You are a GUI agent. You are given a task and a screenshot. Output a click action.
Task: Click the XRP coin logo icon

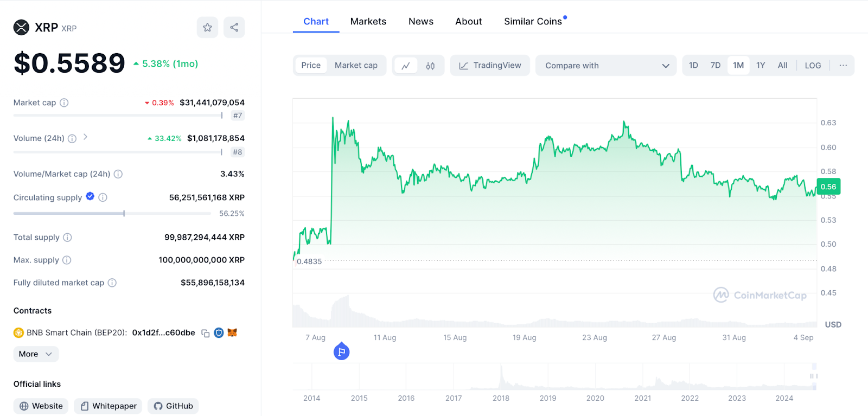click(21, 27)
